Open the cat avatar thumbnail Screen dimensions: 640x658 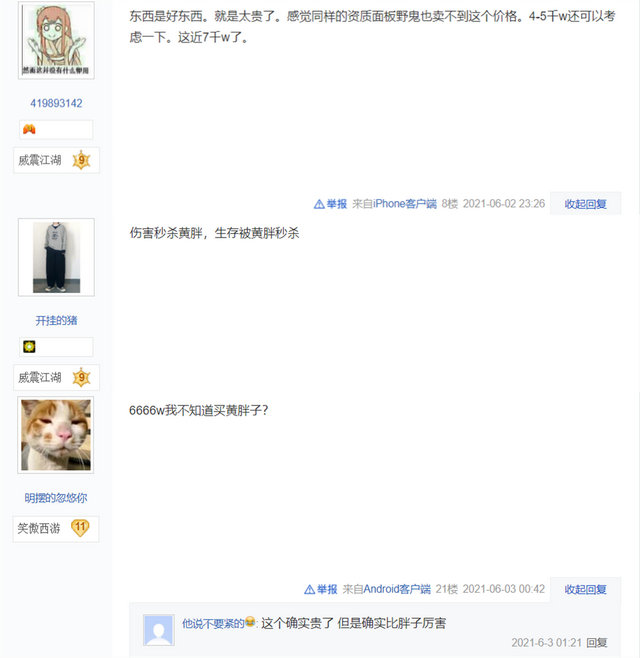point(56,435)
